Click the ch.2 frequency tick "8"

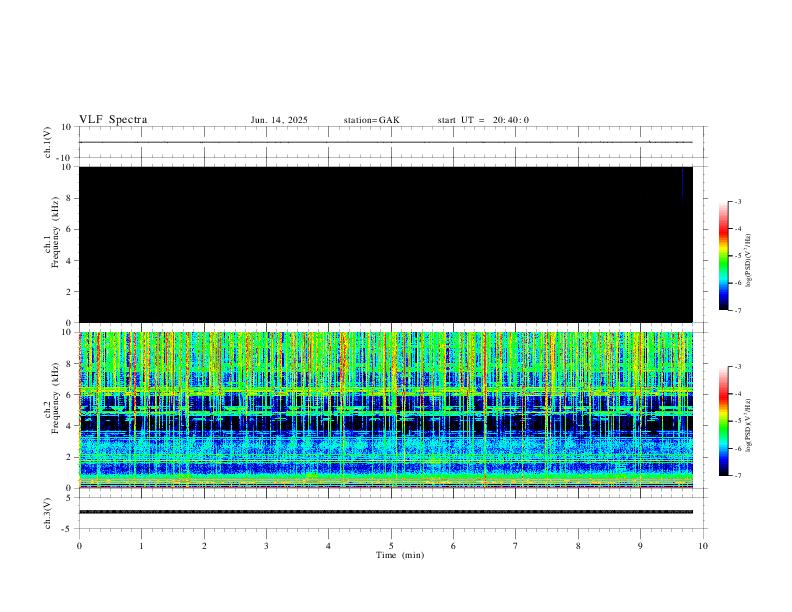[x=69, y=364]
